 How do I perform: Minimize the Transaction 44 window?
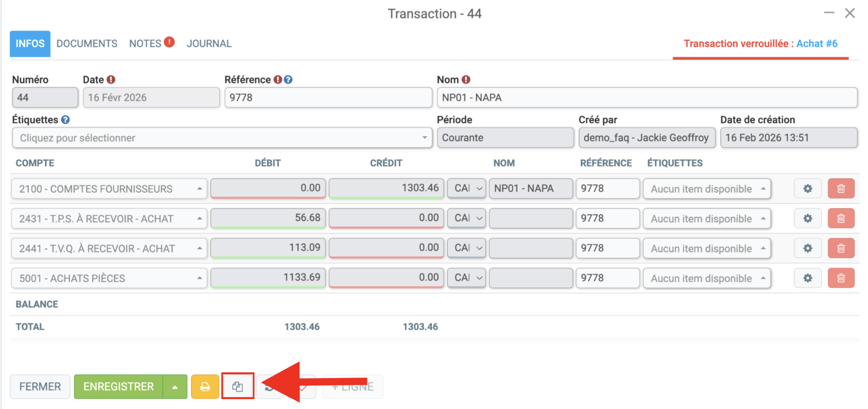click(829, 13)
